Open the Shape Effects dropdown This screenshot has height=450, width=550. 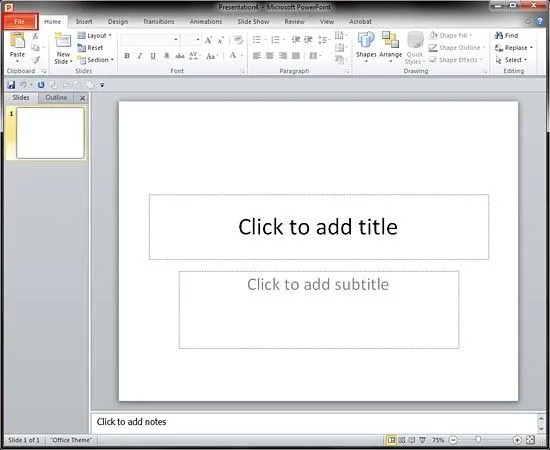point(456,60)
